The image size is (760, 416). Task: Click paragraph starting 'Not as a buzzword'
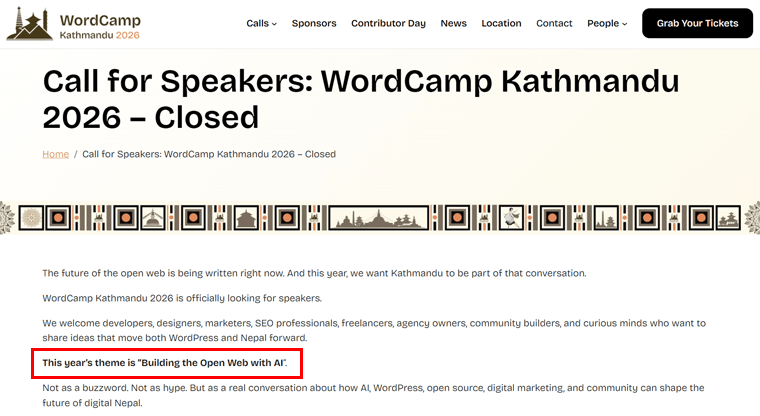coord(373,395)
